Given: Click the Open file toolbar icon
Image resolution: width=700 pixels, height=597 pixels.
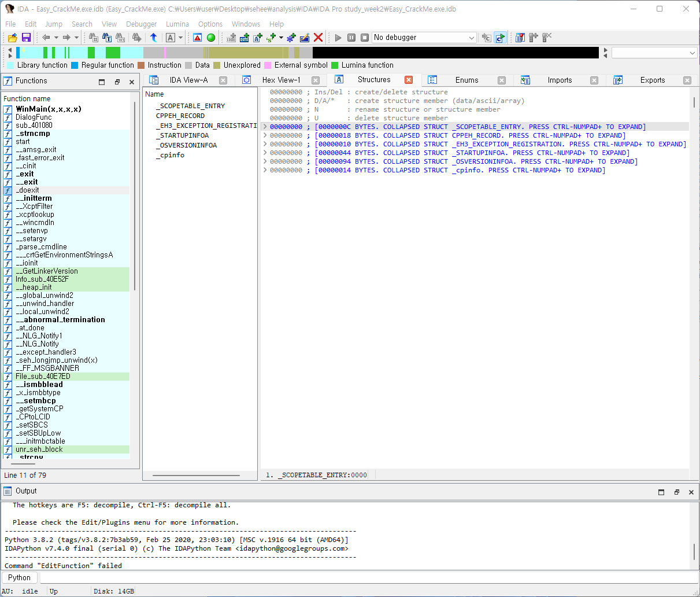Looking at the screenshot, I should (x=12, y=38).
